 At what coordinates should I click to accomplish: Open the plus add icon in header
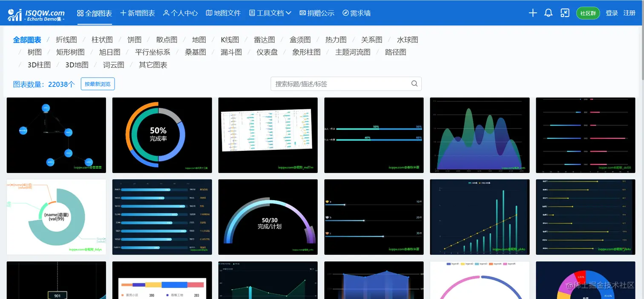pyautogui.click(x=533, y=13)
